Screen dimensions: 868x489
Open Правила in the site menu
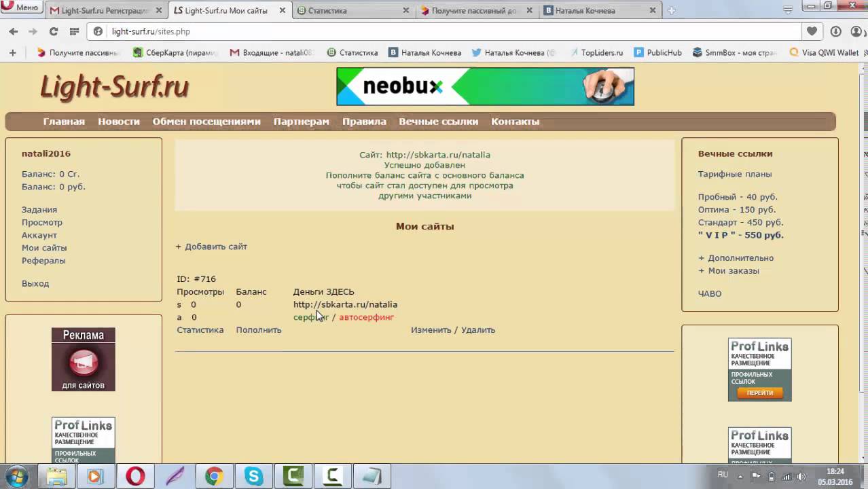(x=364, y=122)
